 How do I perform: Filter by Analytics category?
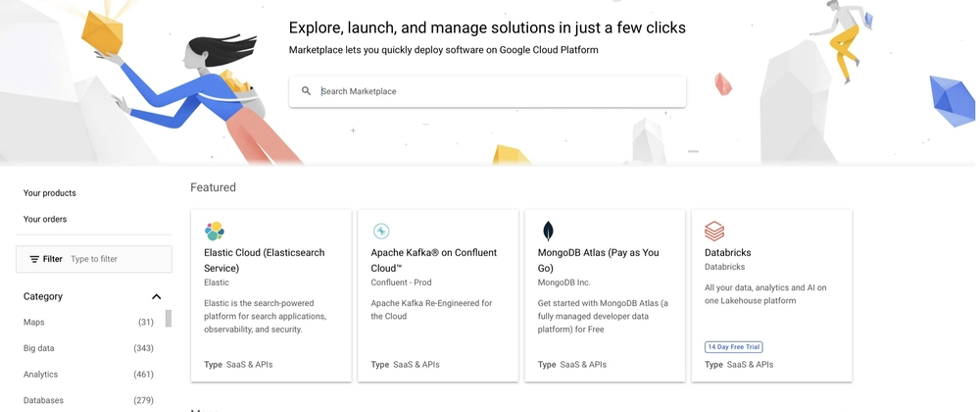coord(88,375)
